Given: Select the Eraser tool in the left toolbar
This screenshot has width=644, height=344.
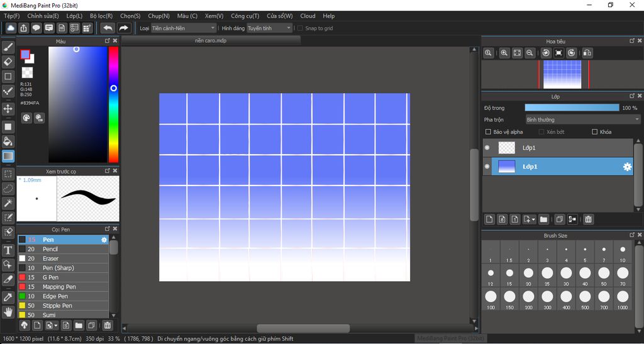Looking at the screenshot, I should tap(8, 62).
